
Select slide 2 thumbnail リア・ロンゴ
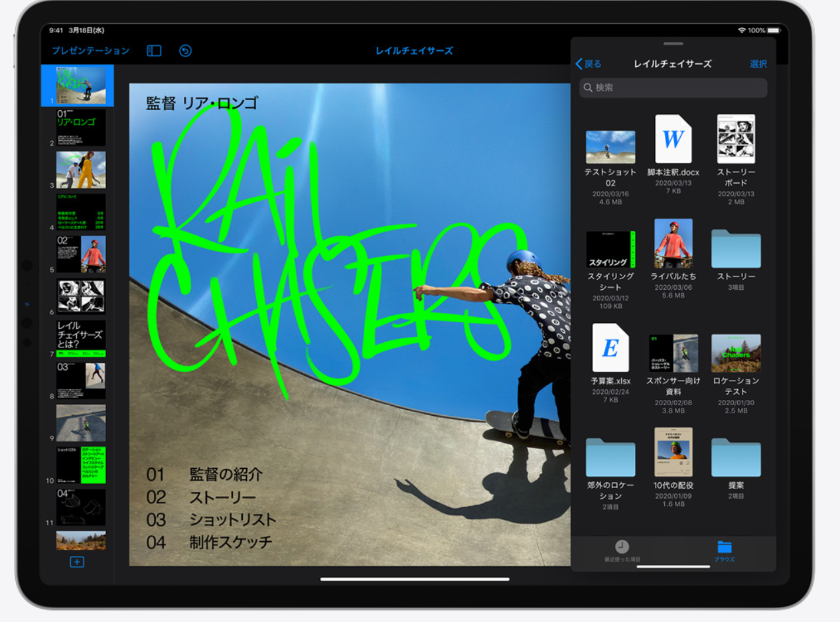[x=81, y=128]
